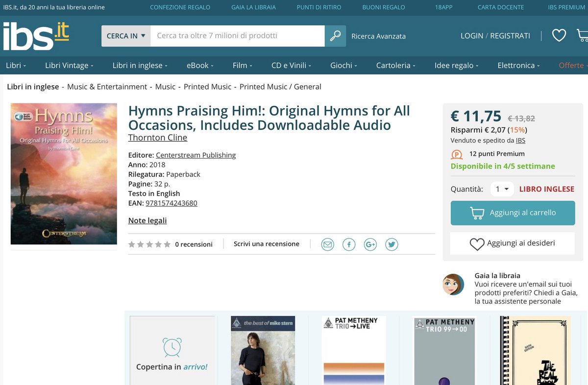Open the shopping cart icon in header

pyautogui.click(x=582, y=35)
